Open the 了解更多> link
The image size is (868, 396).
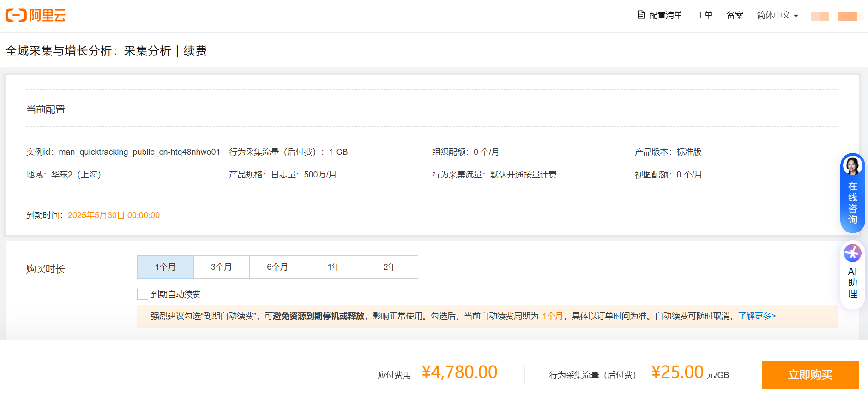pyautogui.click(x=757, y=316)
